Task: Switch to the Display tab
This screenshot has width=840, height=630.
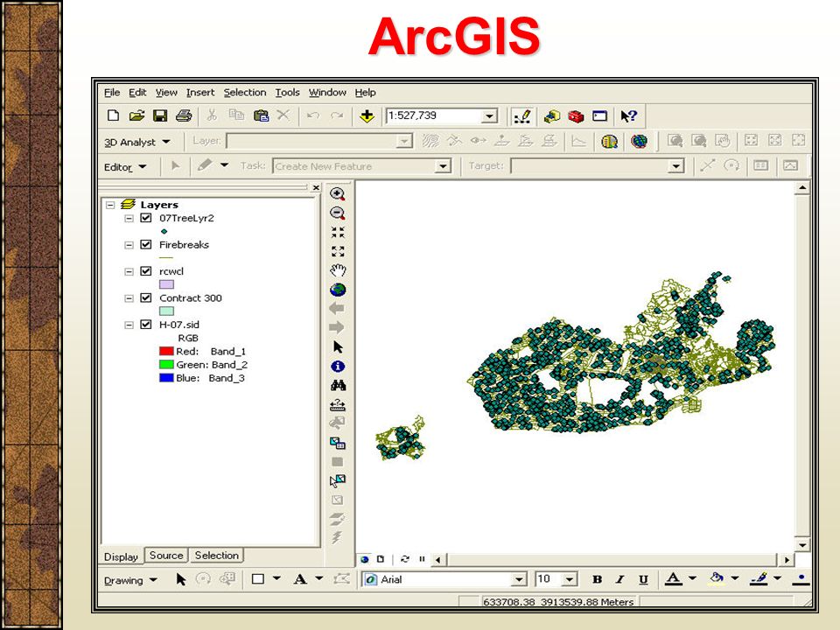Action: [x=121, y=556]
